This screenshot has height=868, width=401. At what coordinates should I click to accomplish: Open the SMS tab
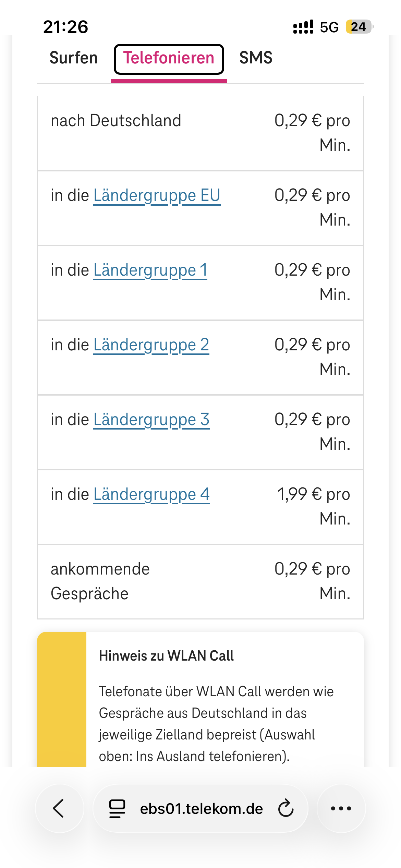[256, 58]
